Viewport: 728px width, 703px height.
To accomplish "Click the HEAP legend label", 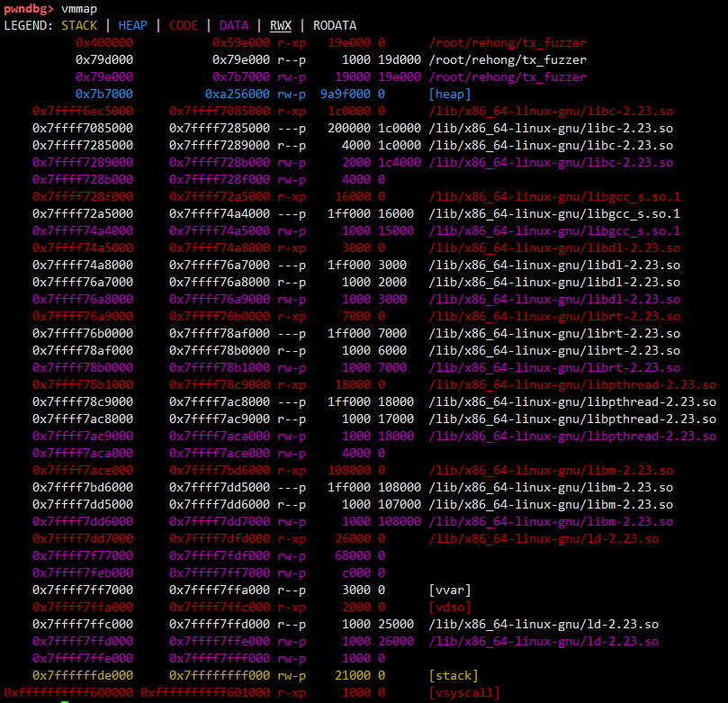I will pyautogui.click(x=133, y=25).
